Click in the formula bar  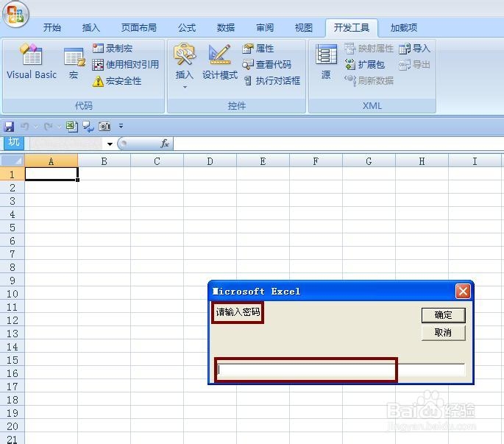coord(338,144)
